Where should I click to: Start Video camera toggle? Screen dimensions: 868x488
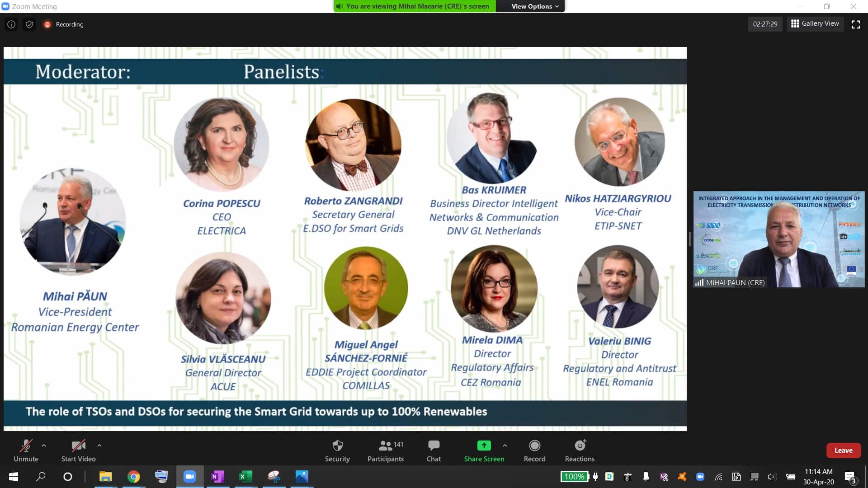pos(78,450)
